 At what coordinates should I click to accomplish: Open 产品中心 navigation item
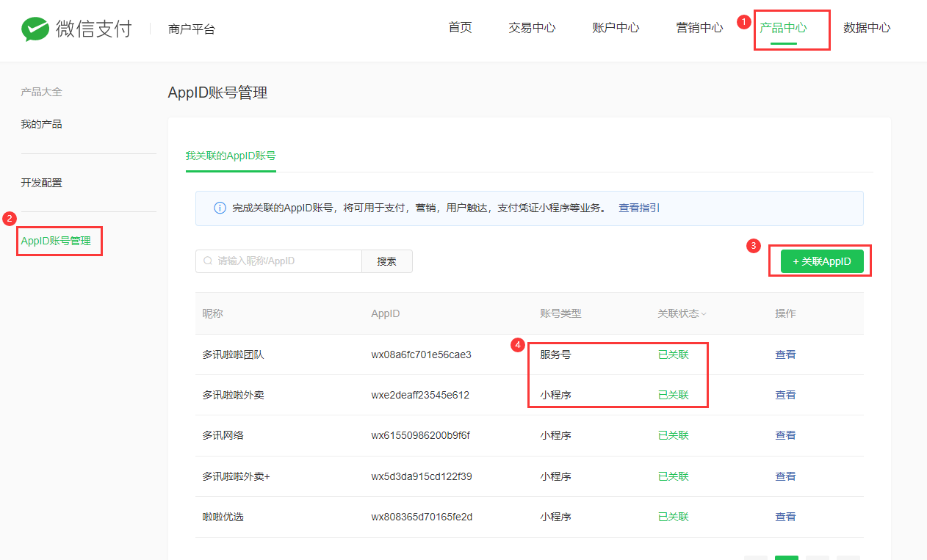tap(783, 28)
